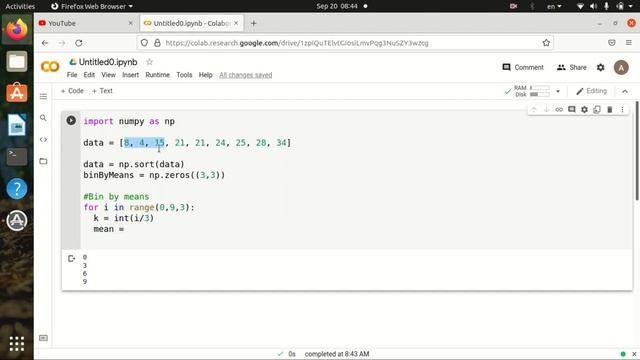Open the File menu
This screenshot has height=360, width=640.
point(72,75)
